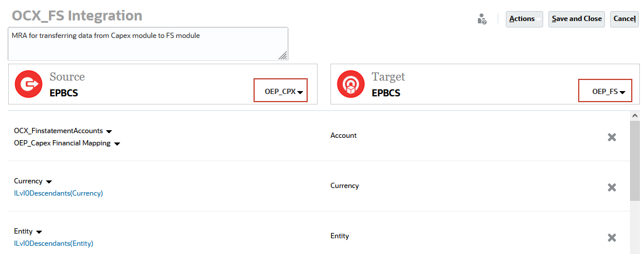The width and height of the screenshot is (644, 254).
Task: Click Save and Close button
Action: click(576, 19)
